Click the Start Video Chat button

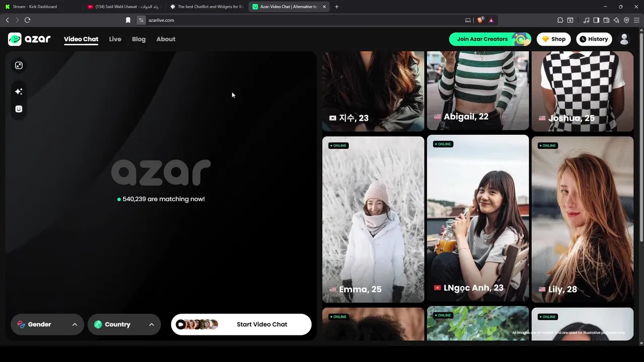[x=241, y=324]
